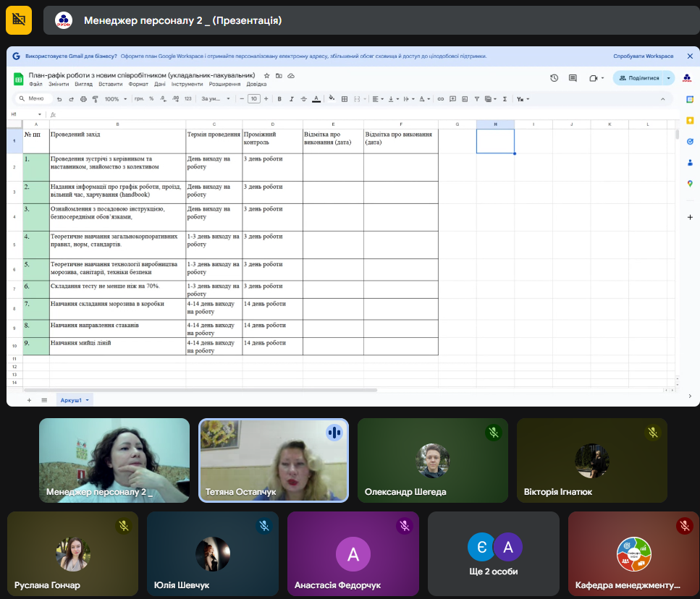Click the Sigma functions icon

(505, 99)
